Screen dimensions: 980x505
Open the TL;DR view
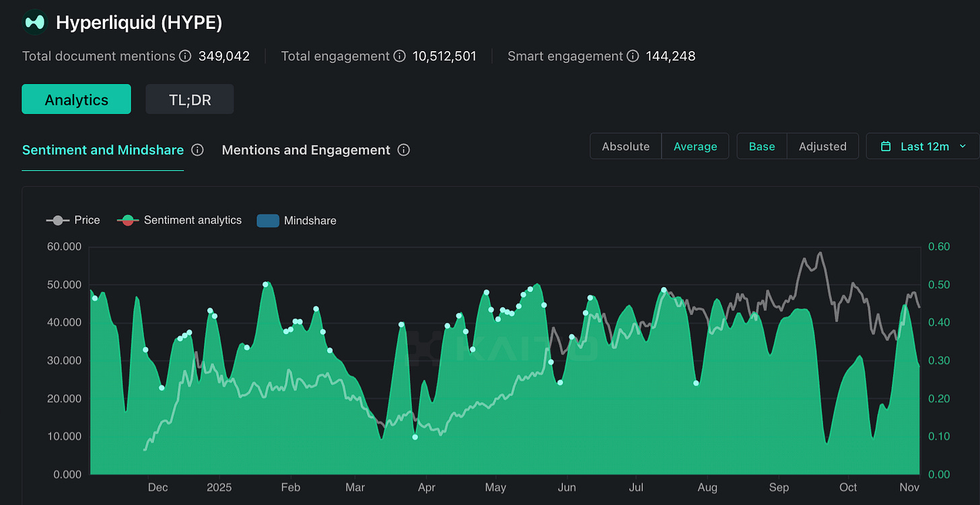pos(190,100)
